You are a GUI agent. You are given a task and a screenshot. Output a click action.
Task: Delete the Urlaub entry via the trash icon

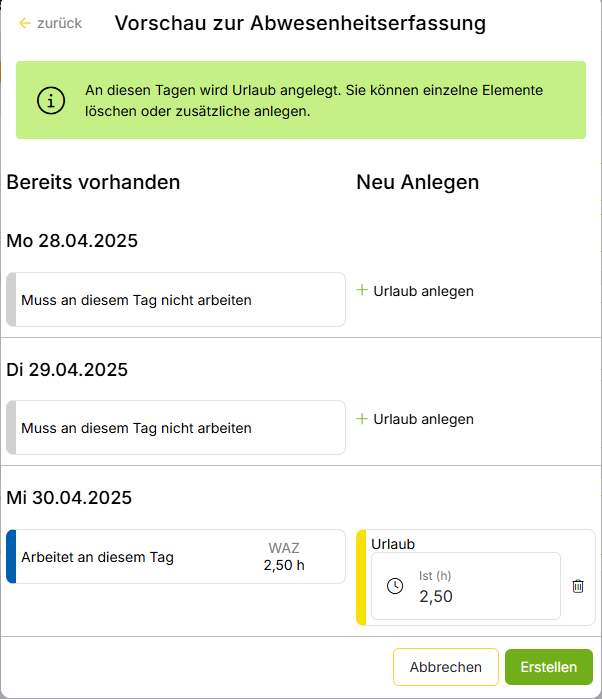coord(577,586)
